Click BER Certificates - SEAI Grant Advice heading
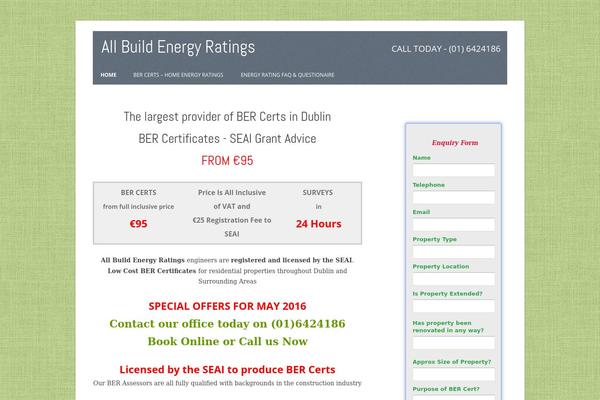 click(x=227, y=139)
